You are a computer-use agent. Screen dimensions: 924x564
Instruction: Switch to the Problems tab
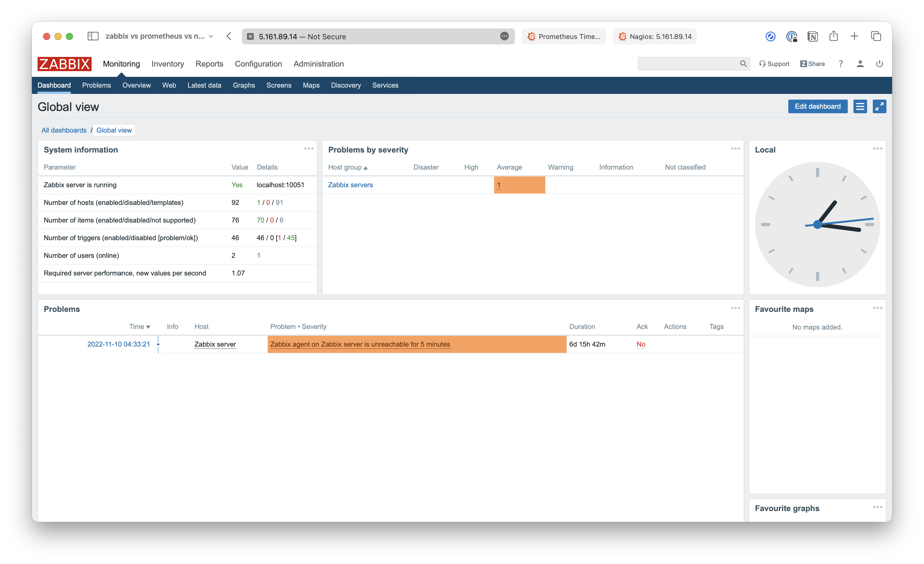(96, 85)
